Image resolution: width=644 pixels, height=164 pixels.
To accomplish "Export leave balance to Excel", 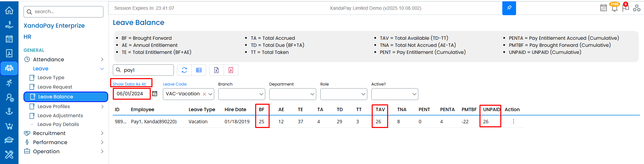I will pyautogui.click(x=217, y=70).
